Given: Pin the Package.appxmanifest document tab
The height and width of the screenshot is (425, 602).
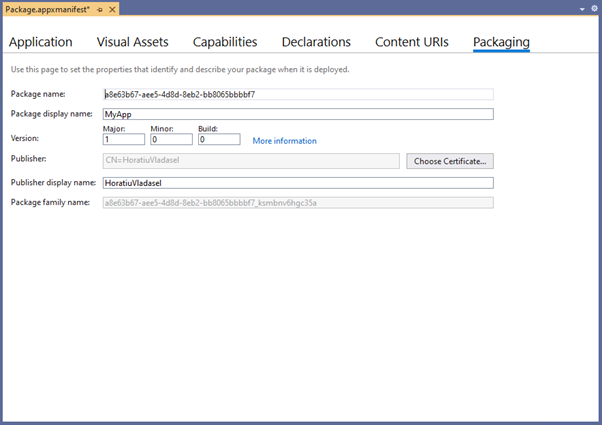Looking at the screenshot, I should (x=100, y=10).
